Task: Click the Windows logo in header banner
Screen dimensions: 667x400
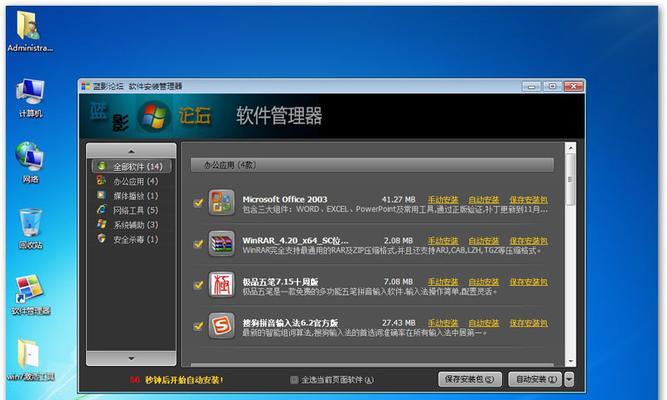Action: point(154,116)
